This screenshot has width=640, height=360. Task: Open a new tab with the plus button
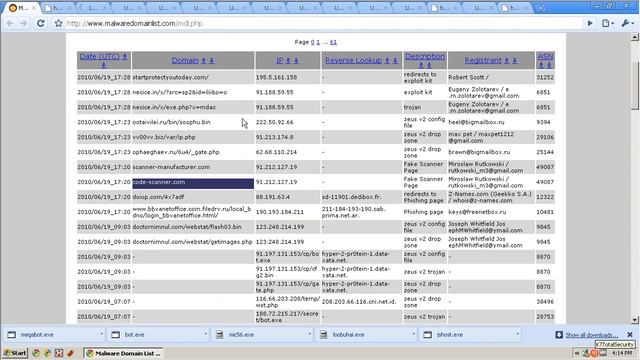pos(540,8)
